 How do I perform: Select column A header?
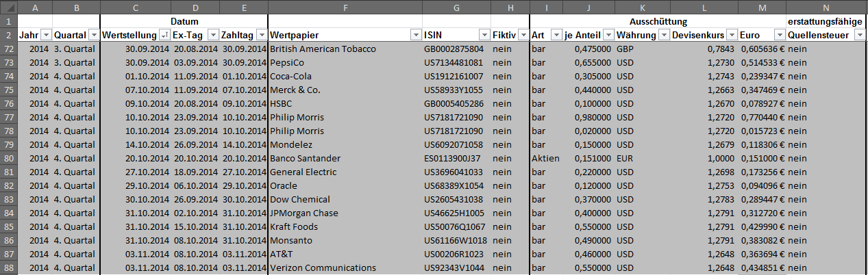[x=34, y=7]
